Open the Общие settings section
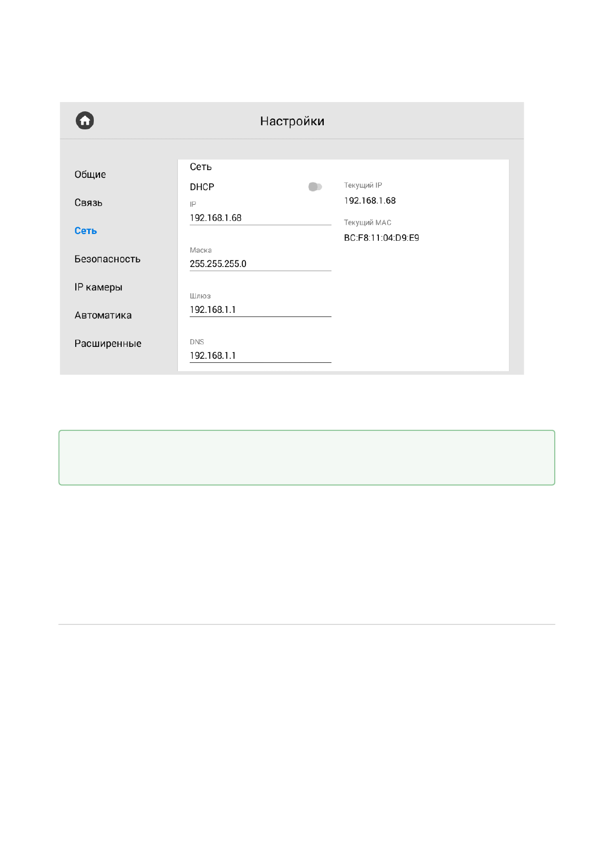The height and width of the screenshot is (868, 614). [90, 175]
